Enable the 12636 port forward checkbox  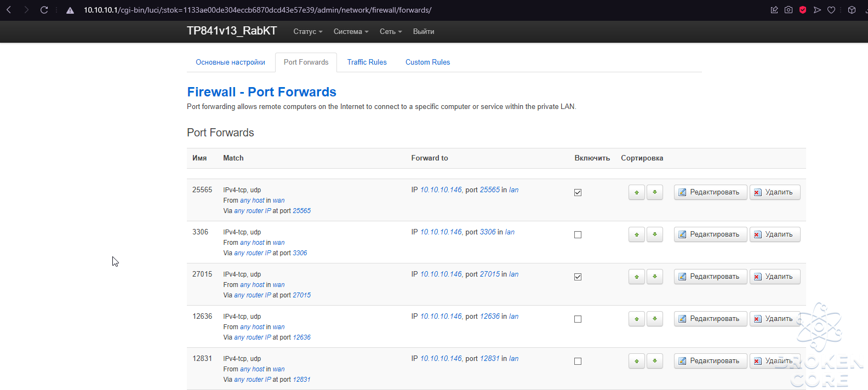click(x=578, y=319)
